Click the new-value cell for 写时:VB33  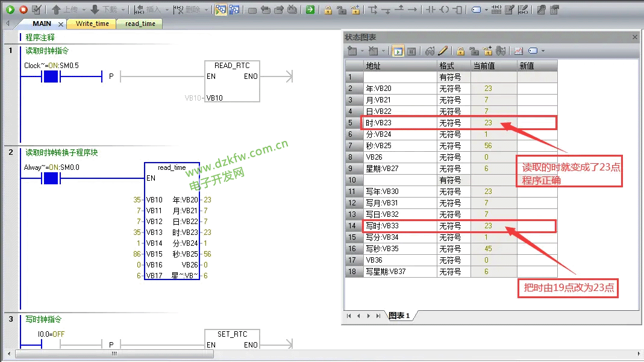536,226
